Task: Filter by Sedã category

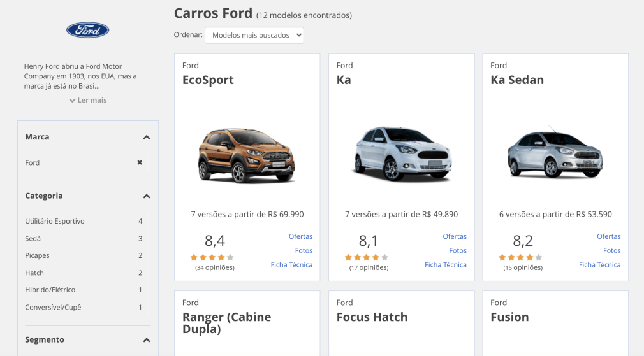Action: tap(84, 238)
